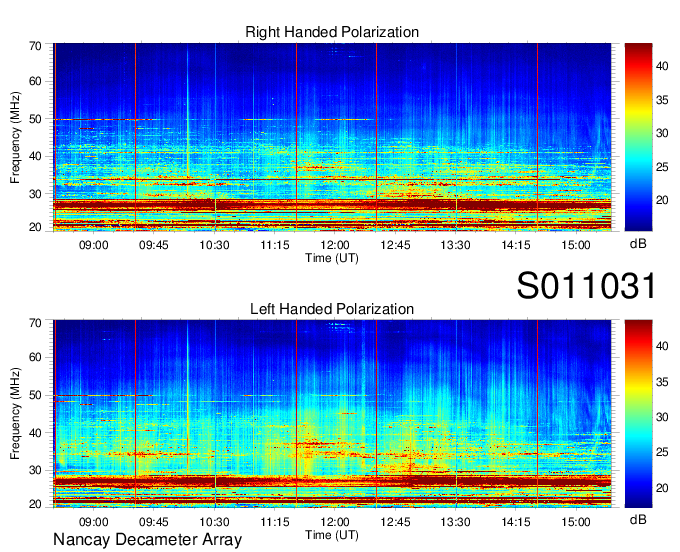This screenshot has height=552, width=680.
Task: Click "11:15" time tick under Right Handed plot
Action: [x=275, y=245]
